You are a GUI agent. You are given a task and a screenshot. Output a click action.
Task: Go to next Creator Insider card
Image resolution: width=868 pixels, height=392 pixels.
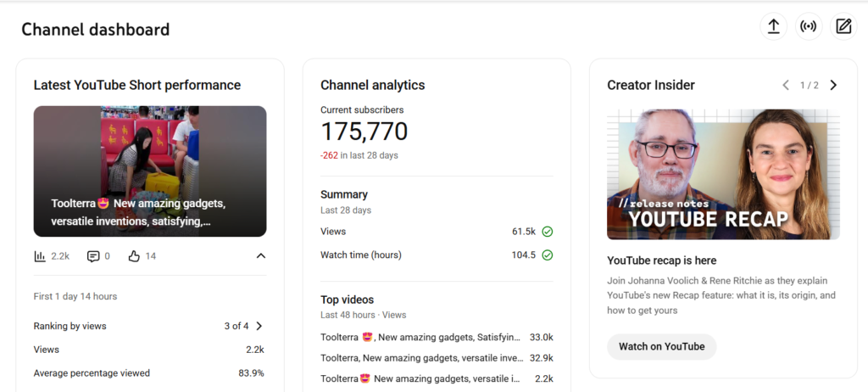[x=833, y=85]
